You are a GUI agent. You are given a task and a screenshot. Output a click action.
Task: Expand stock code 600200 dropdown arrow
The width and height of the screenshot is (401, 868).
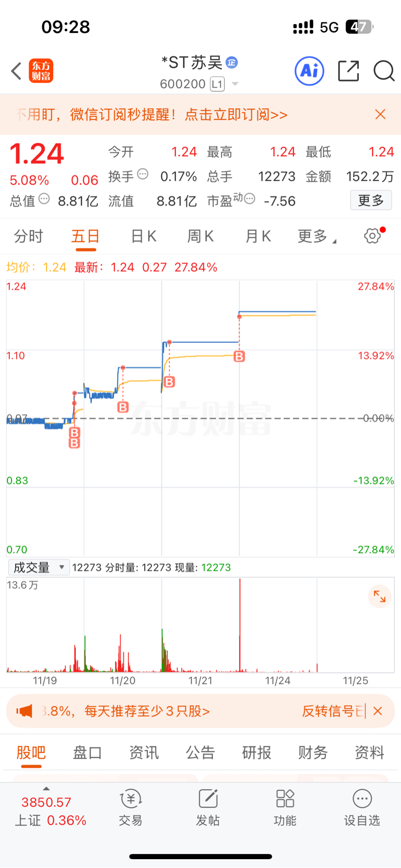pos(235,84)
